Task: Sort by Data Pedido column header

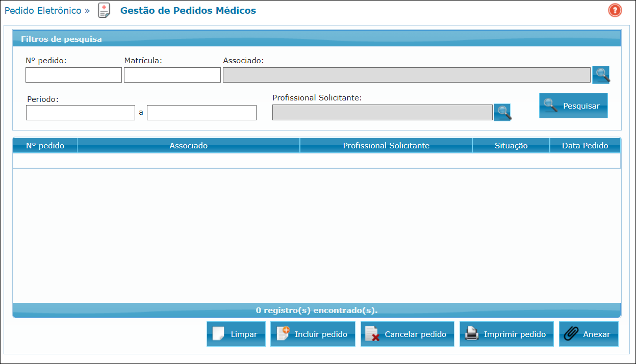Action: click(x=584, y=146)
